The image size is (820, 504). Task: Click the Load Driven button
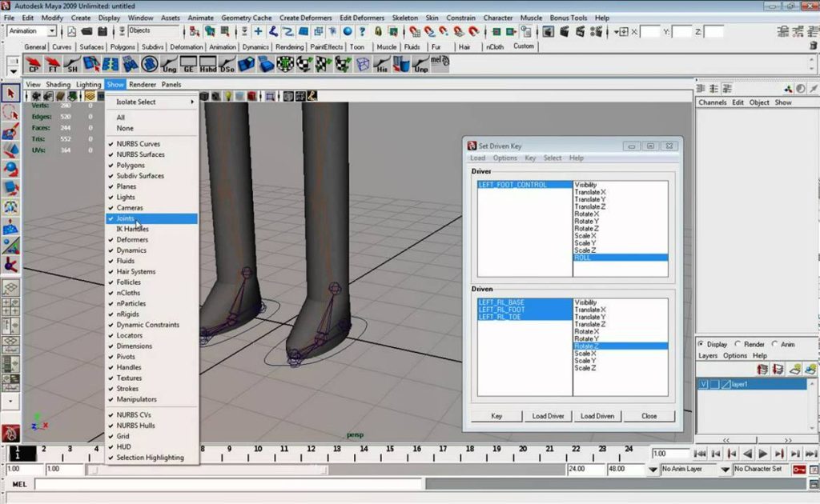(597, 416)
